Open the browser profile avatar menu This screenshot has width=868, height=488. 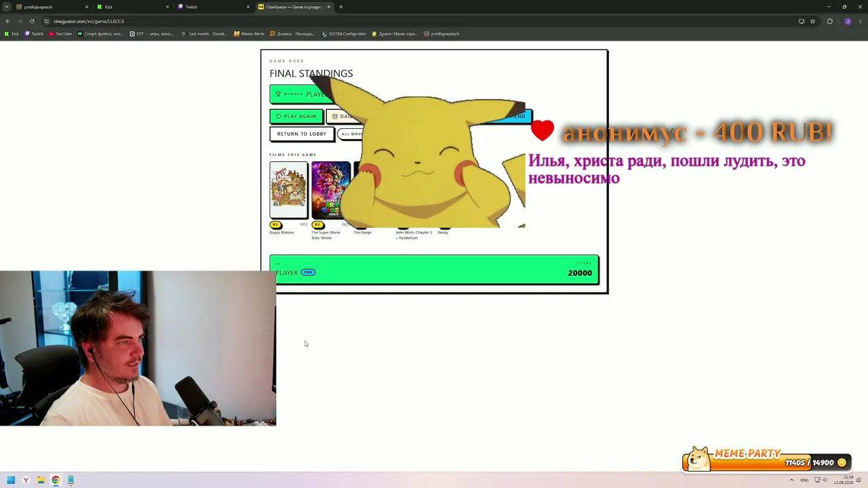848,21
